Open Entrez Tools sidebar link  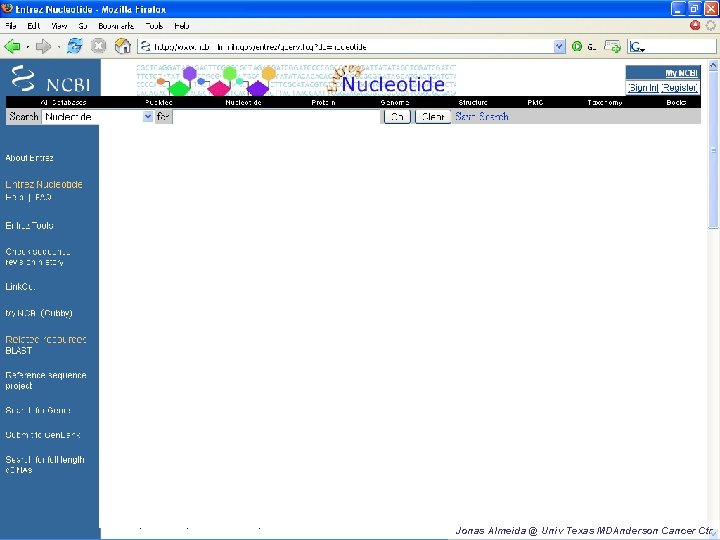29,225
